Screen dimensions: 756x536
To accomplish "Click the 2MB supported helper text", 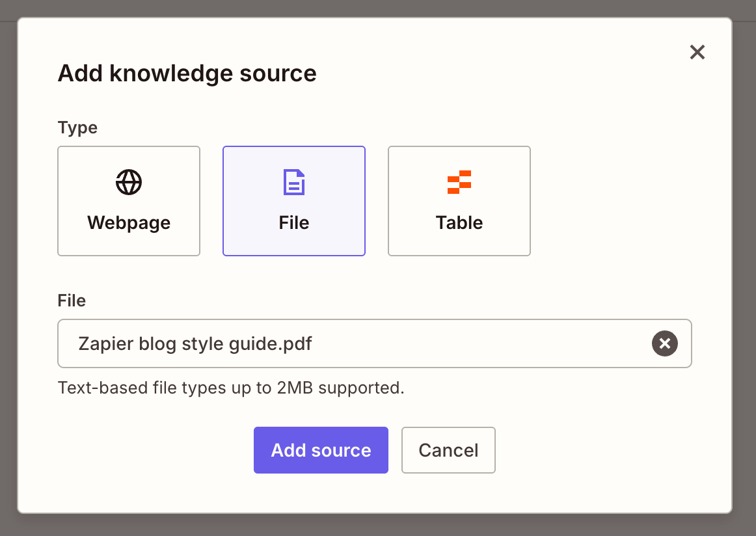I will (x=231, y=388).
